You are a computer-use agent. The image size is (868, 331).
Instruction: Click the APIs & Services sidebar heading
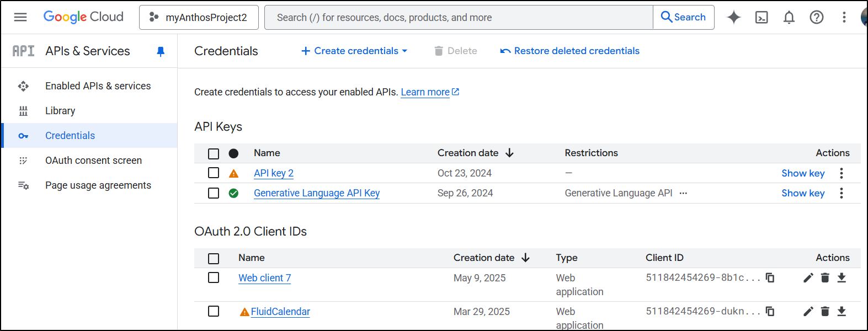88,51
